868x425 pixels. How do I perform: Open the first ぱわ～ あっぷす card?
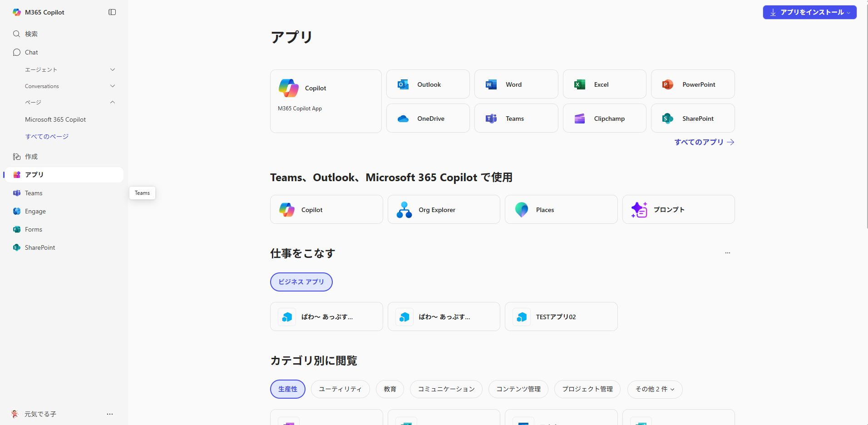point(326,316)
